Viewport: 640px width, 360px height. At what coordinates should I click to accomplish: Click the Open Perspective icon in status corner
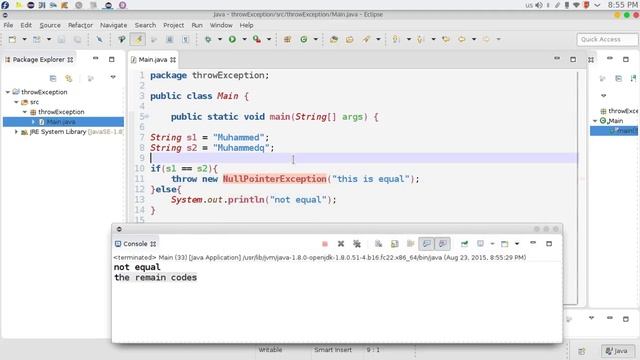coord(582,351)
